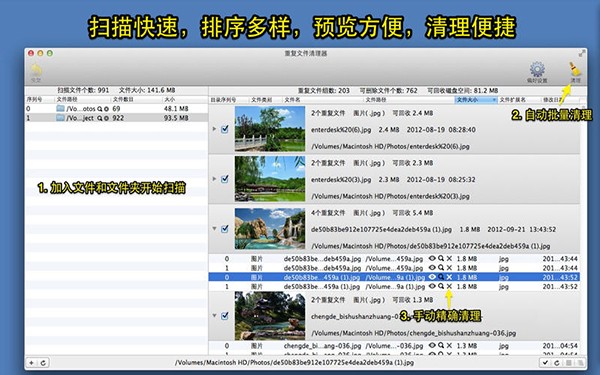Open de50b83be...459a (1).jpg waterfall thumbnail
Image resolution: width=600 pixels, height=375 pixels.
coord(270,229)
